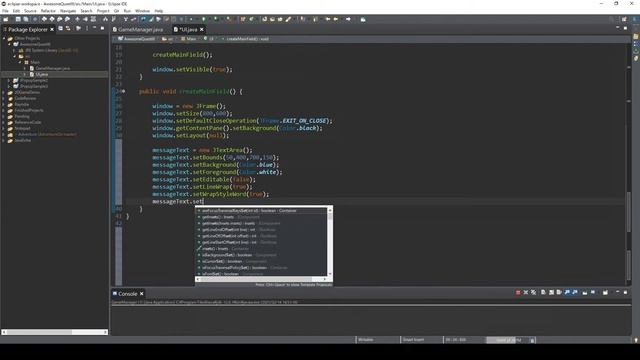Click Package Explorer horizontal scrollbar
The width and height of the screenshot is (640, 360).
54,332
